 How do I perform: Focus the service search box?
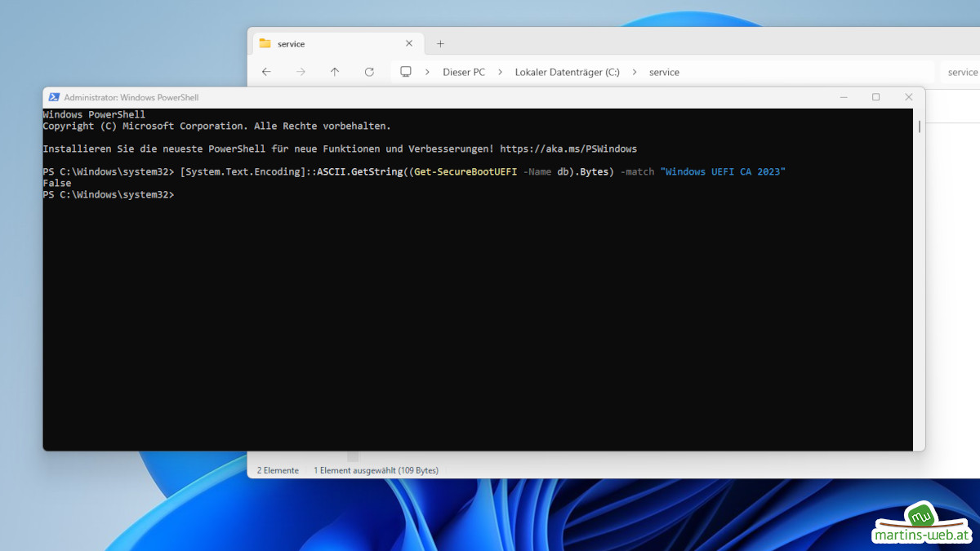click(961, 72)
